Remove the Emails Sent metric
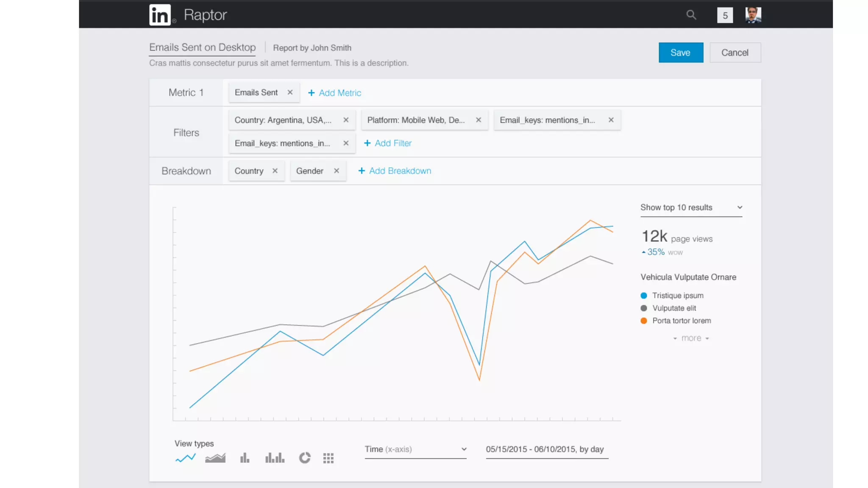This screenshot has height=488, width=868. (x=290, y=92)
